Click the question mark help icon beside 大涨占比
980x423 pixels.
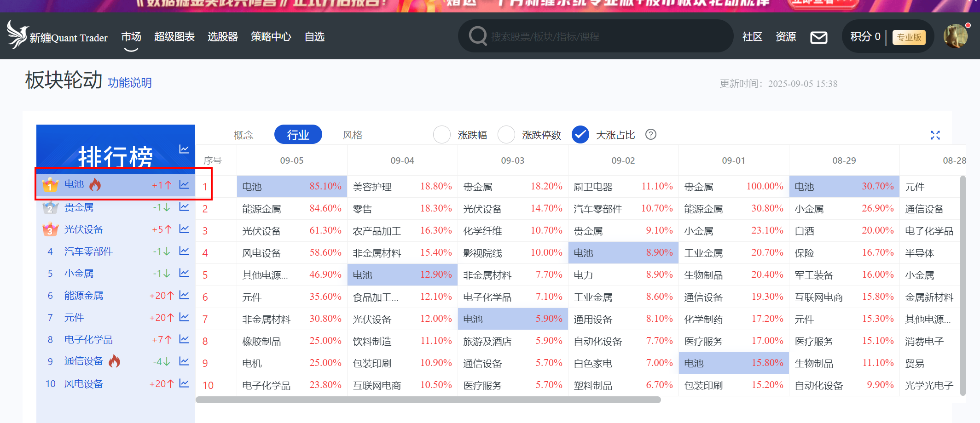[x=650, y=134]
